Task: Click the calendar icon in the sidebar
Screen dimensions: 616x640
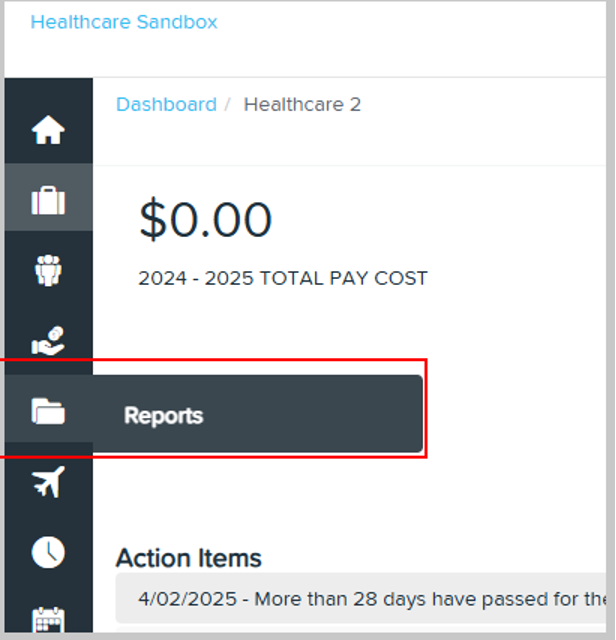Action: [x=48, y=619]
